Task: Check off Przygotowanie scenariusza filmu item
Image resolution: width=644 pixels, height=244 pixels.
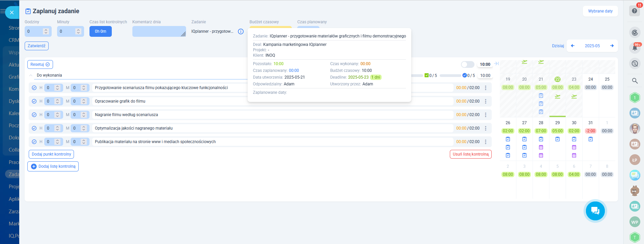Action: pos(34,88)
